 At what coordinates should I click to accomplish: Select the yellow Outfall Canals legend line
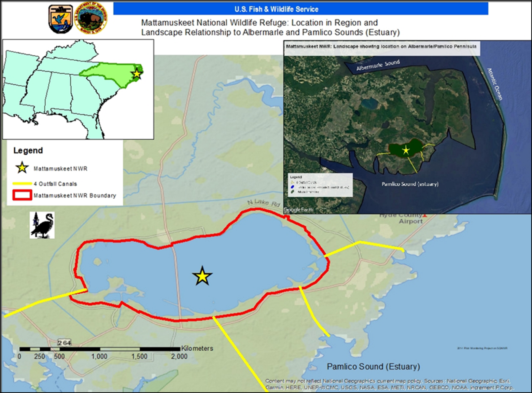(22, 184)
